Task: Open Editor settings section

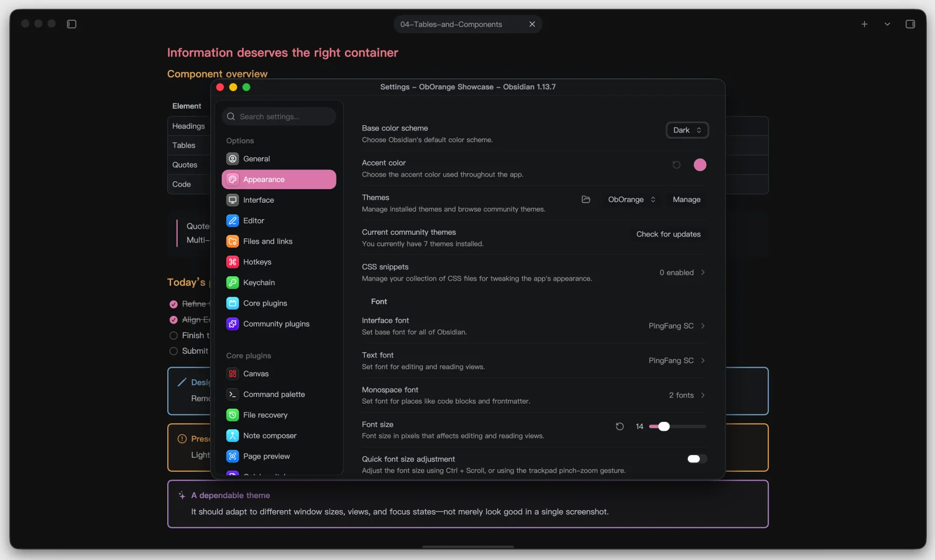Action: [x=279, y=220]
